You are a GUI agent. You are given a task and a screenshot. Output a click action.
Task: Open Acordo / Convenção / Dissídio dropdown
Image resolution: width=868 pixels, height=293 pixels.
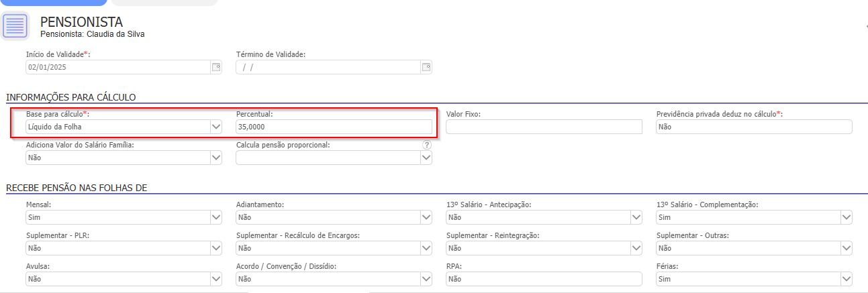[x=426, y=278]
